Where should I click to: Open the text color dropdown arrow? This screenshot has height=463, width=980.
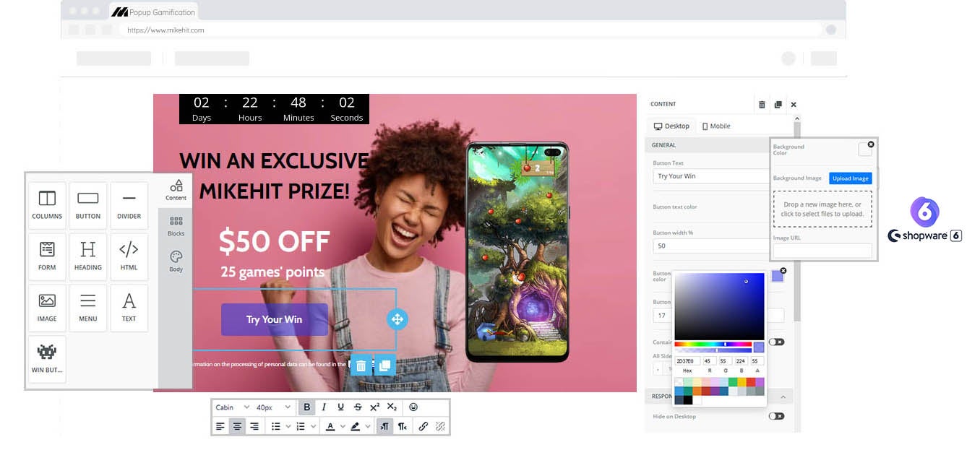(343, 426)
